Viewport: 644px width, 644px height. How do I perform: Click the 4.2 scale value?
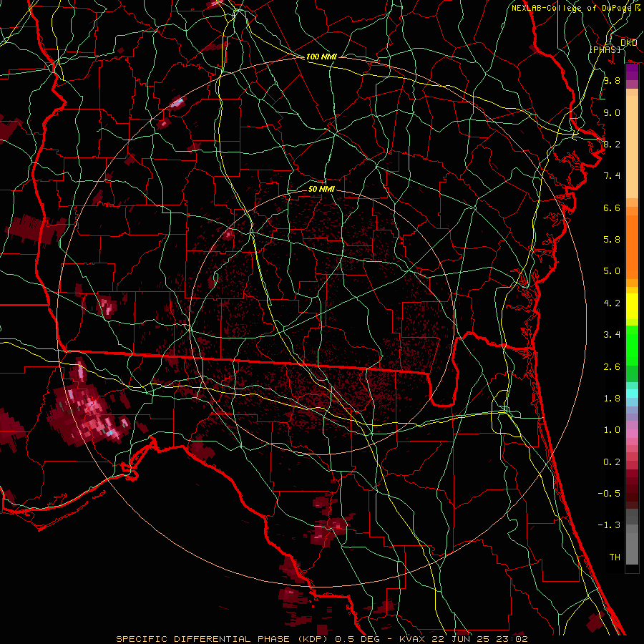pos(612,303)
